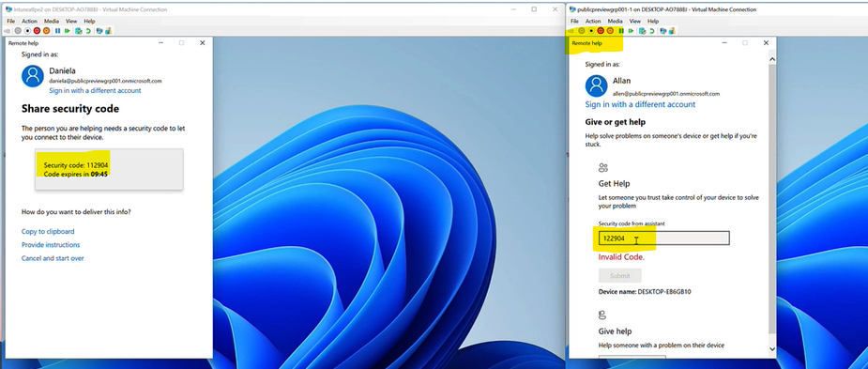
Task: Click scrollbar down arrow in Allan's Remote help
Action: pos(772,348)
